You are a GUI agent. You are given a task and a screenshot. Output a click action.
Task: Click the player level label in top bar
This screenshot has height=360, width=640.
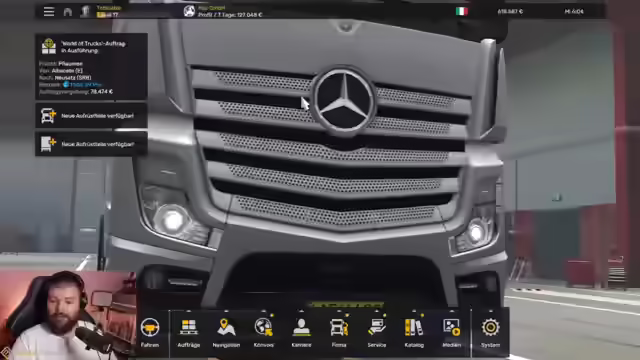[108, 15]
